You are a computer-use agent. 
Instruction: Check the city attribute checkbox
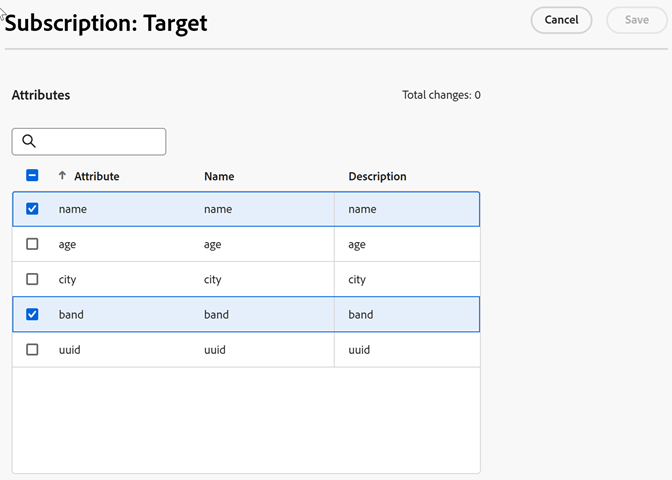click(x=32, y=279)
